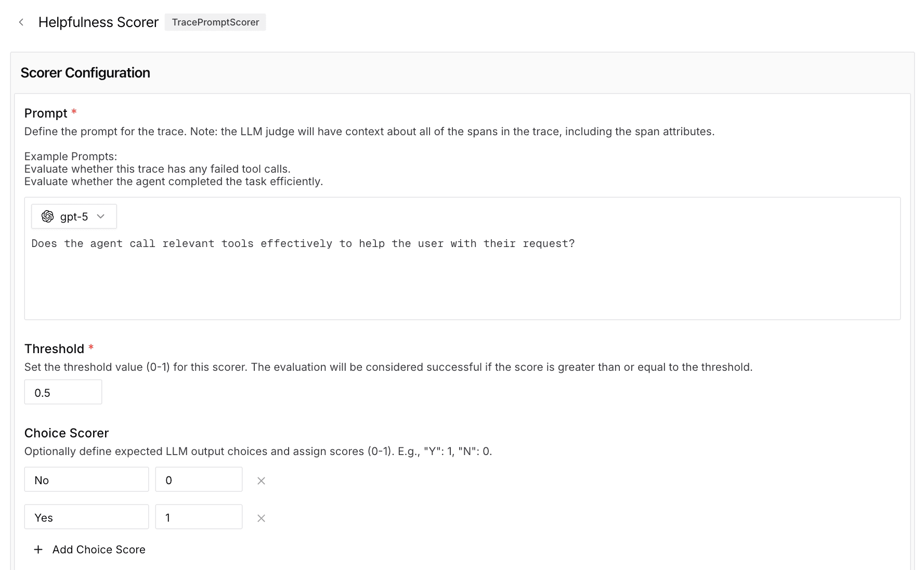Click the score input containing 0
This screenshot has height=570, width=924.
[x=198, y=480]
